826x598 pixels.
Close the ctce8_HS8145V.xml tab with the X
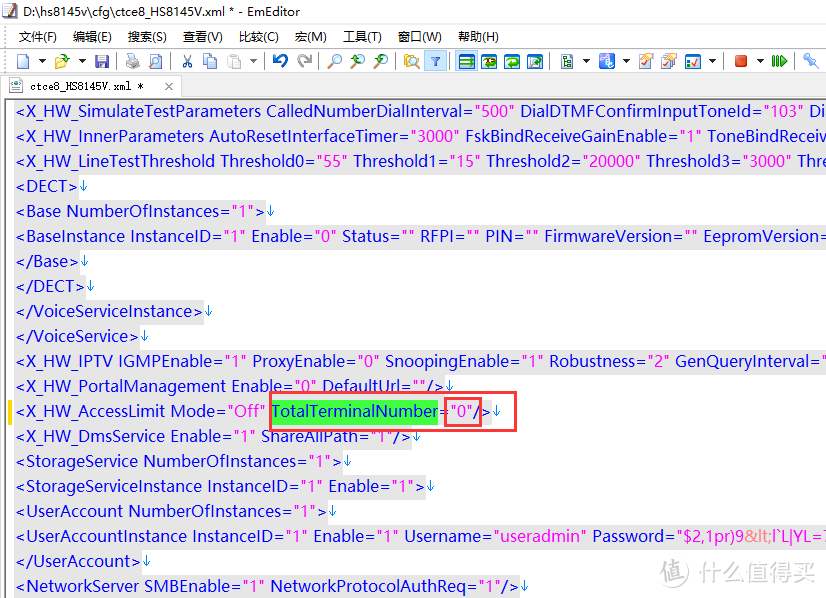(169, 86)
